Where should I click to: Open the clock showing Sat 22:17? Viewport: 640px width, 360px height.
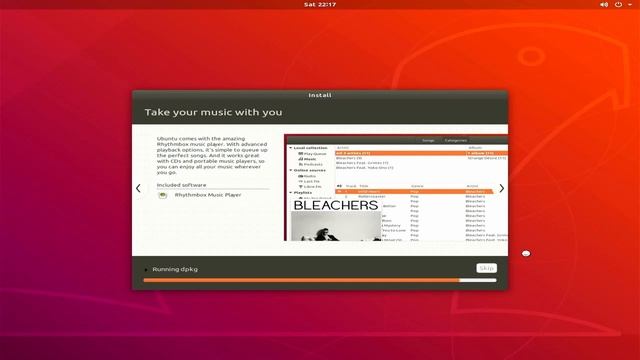point(320,4)
